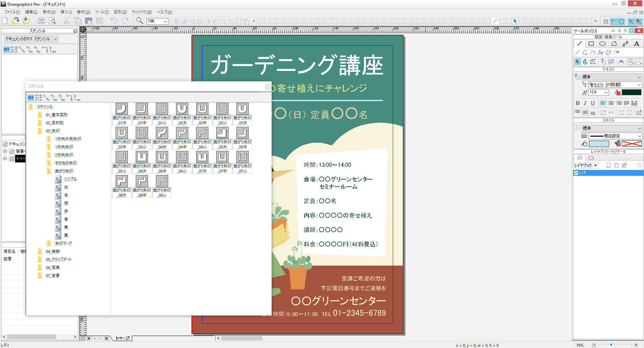Open the 書式(O) menu
The height and width of the screenshot is (348, 644).
[x=84, y=12]
